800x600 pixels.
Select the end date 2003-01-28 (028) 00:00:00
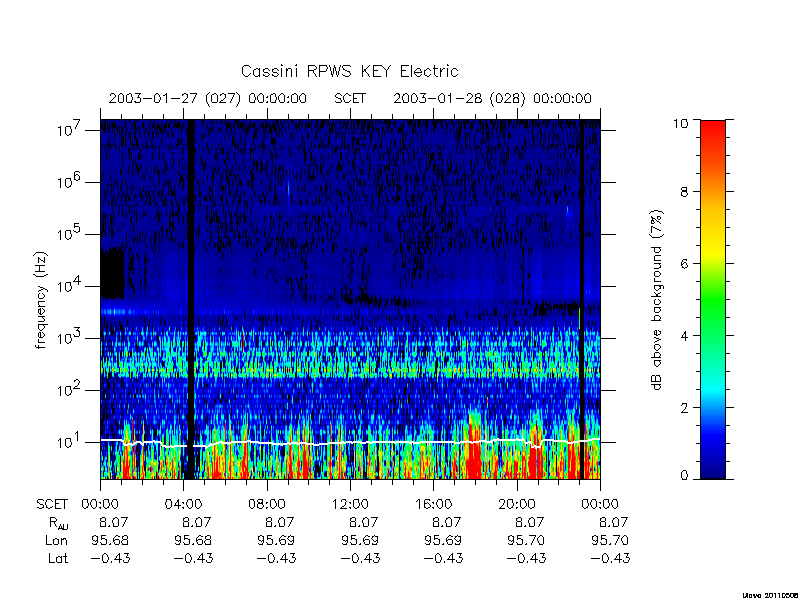[492, 98]
